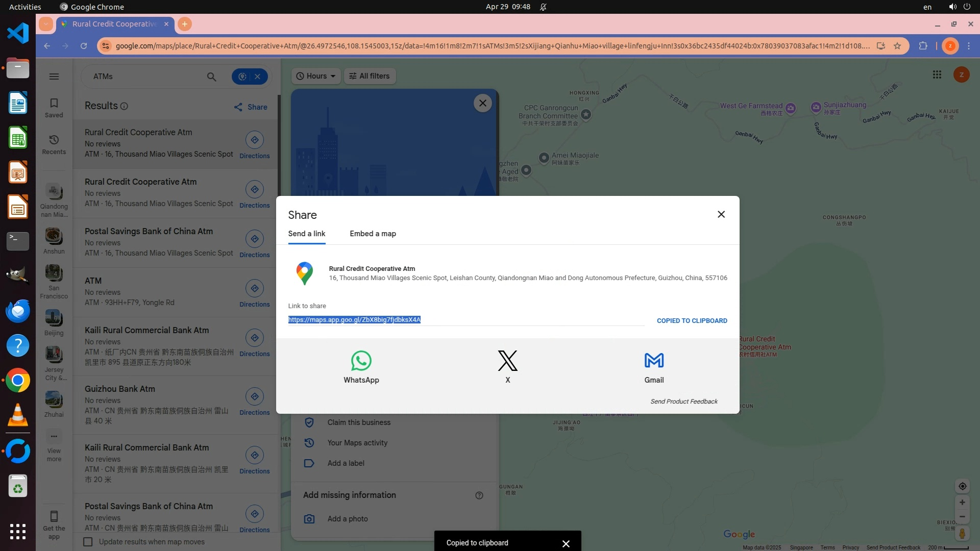The height and width of the screenshot is (551, 980).
Task: Click the COPIED TO CLIPBOARD button
Action: click(692, 321)
